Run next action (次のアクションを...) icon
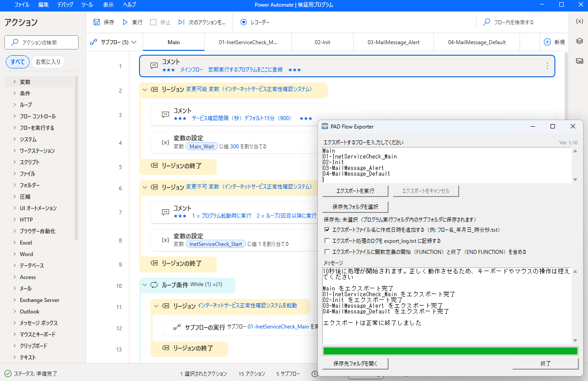 click(x=181, y=22)
